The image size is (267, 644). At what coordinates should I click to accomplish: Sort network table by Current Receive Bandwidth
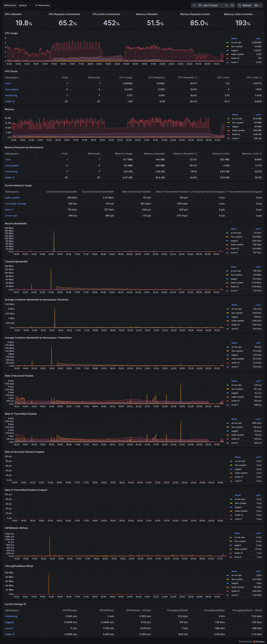click(61, 192)
